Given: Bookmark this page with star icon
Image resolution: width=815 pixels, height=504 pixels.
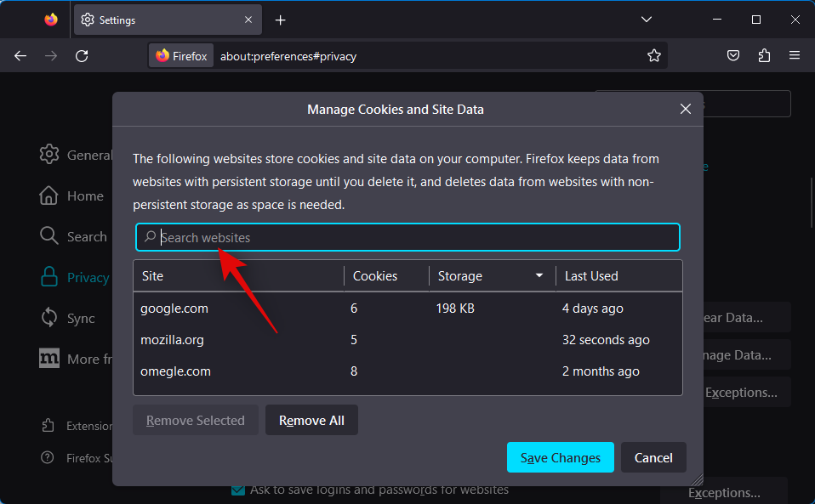Looking at the screenshot, I should (x=653, y=56).
